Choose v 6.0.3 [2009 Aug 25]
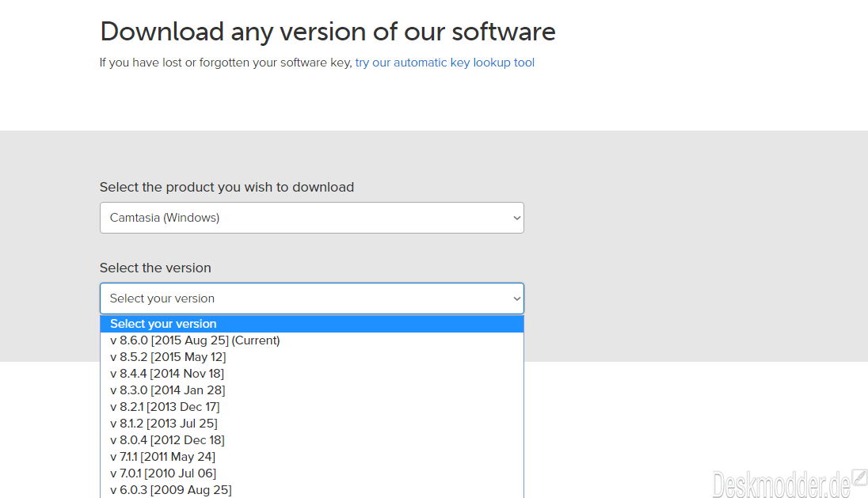 coord(312,490)
